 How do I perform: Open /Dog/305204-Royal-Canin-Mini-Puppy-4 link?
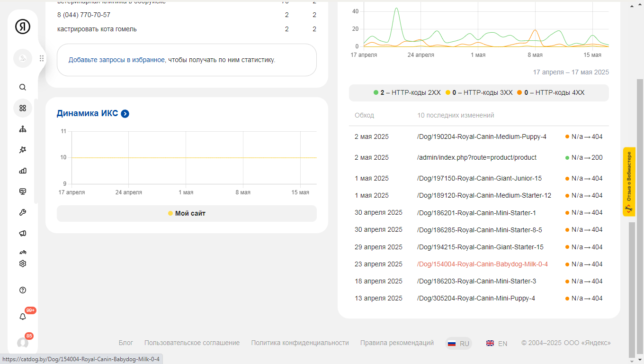(476, 298)
